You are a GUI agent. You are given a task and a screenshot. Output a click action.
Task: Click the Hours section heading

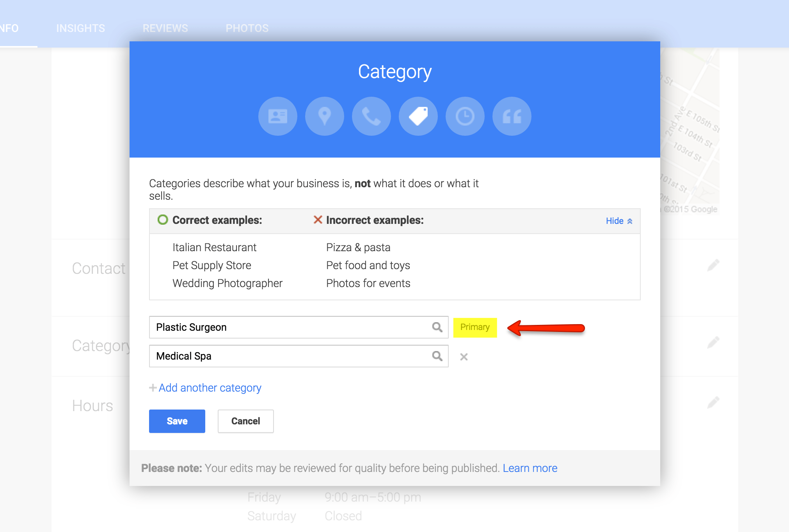(x=92, y=406)
